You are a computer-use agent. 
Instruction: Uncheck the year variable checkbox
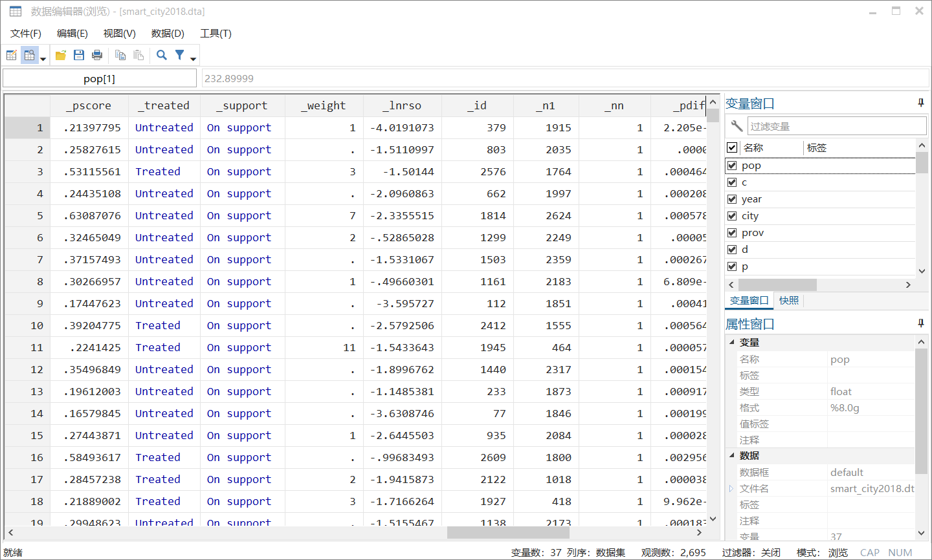(732, 199)
